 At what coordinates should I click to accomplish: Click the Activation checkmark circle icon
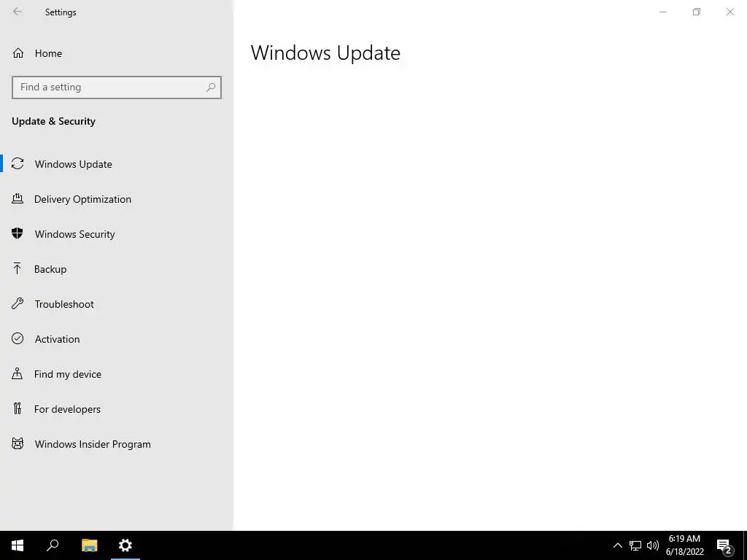tap(18, 338)
